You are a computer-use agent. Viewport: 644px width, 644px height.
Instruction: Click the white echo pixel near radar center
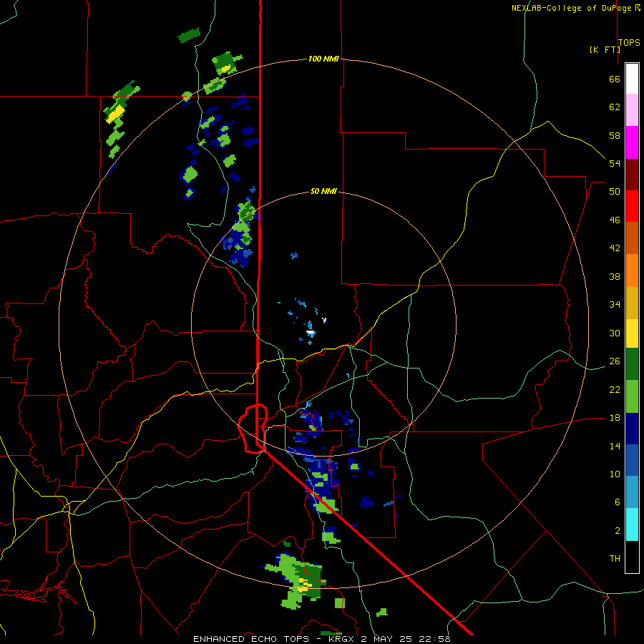pos(311,331)
